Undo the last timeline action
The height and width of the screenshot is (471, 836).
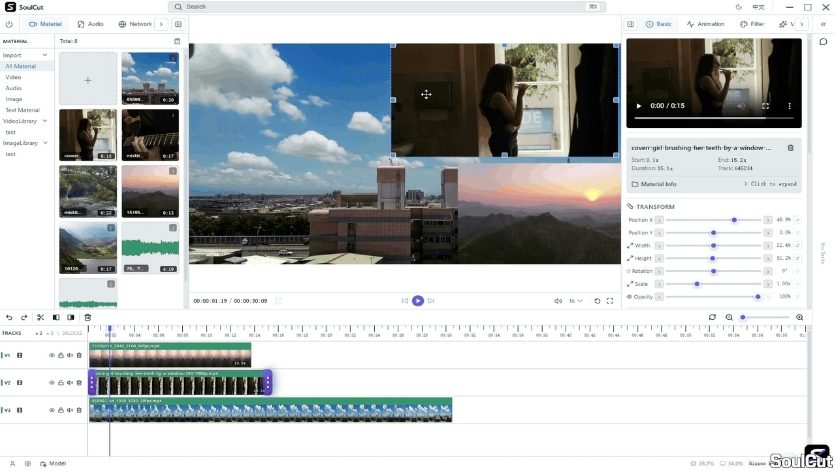pyautogui.click(x=9, y=317)
